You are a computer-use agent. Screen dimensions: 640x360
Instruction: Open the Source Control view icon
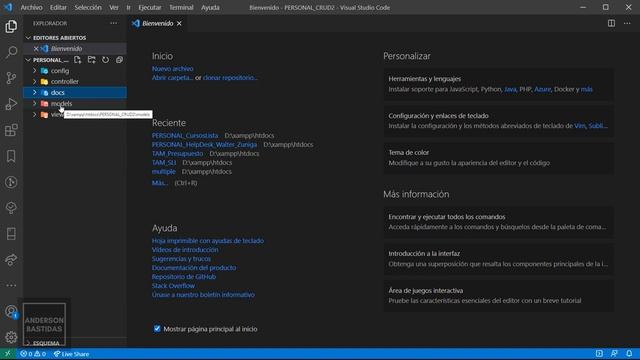(x=11, y=78)
